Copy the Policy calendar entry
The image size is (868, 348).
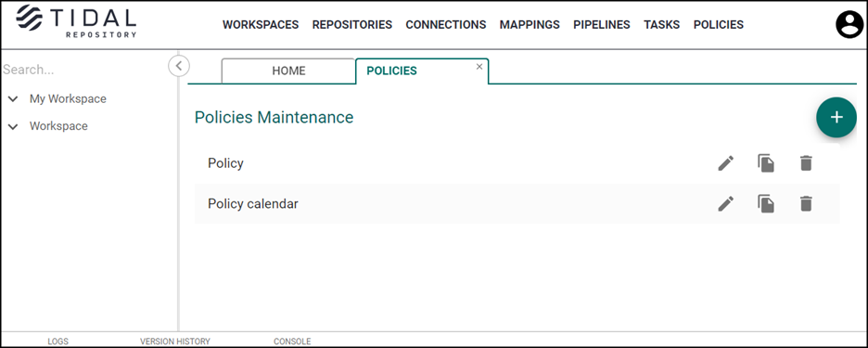point(766,203)
